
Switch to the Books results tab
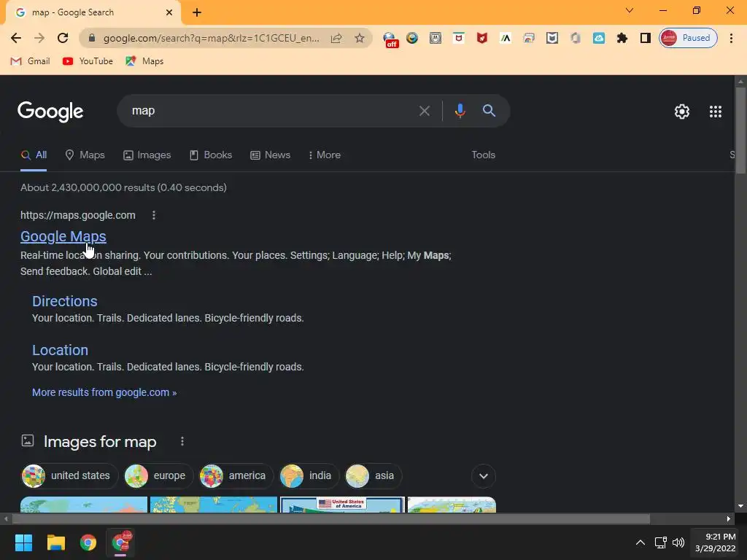211,155
